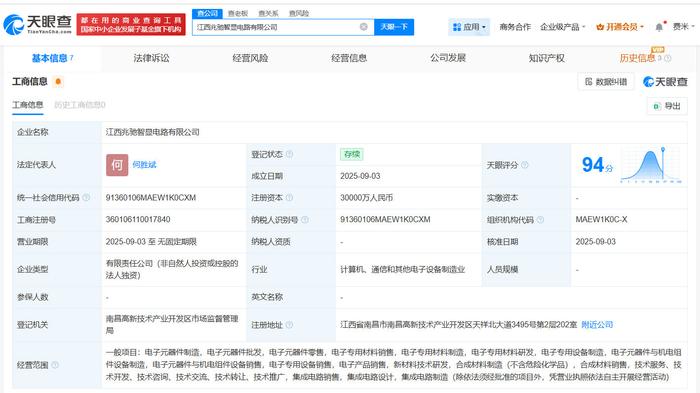Click the 天眼一下 search button
The image size is (700, 393).
[x=394, y=27]
